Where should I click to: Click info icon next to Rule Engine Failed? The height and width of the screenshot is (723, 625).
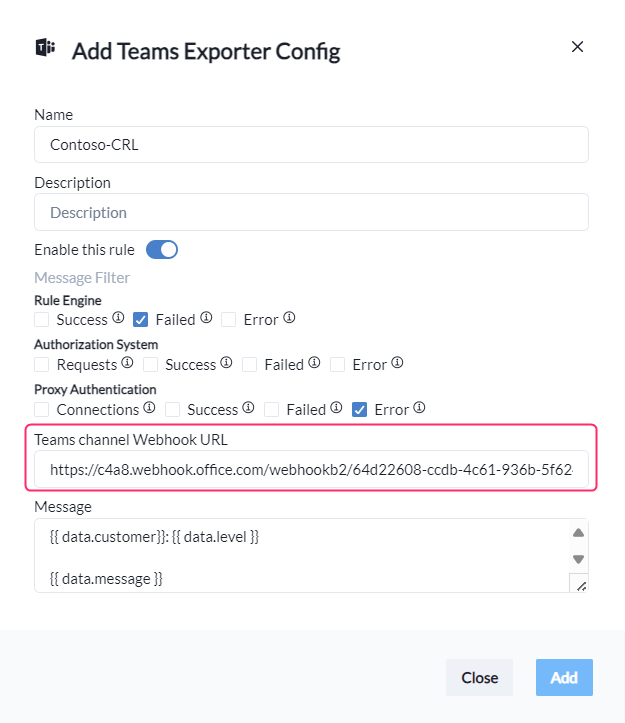click(x=206, y=319)
